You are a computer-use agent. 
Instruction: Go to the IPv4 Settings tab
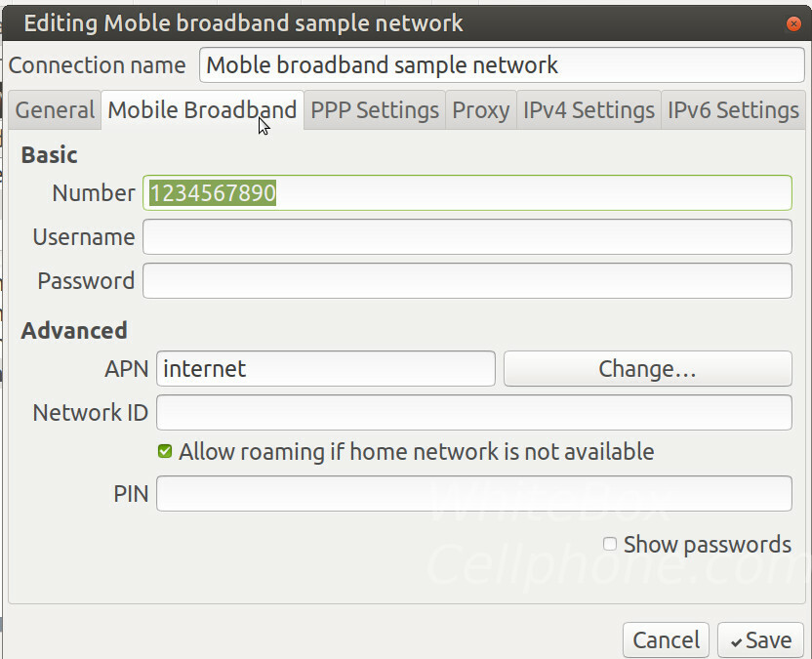click(x=589, y=110)
